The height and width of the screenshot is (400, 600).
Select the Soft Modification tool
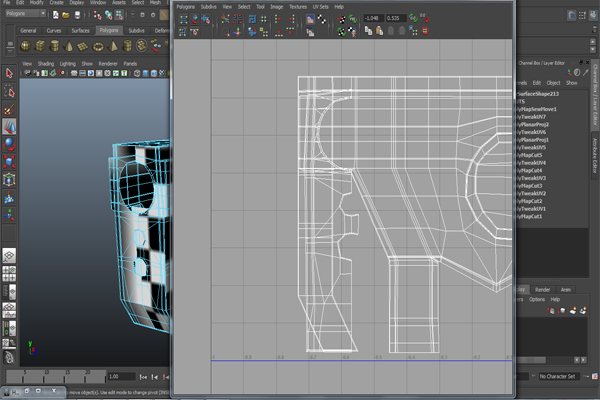pos(9,198)
